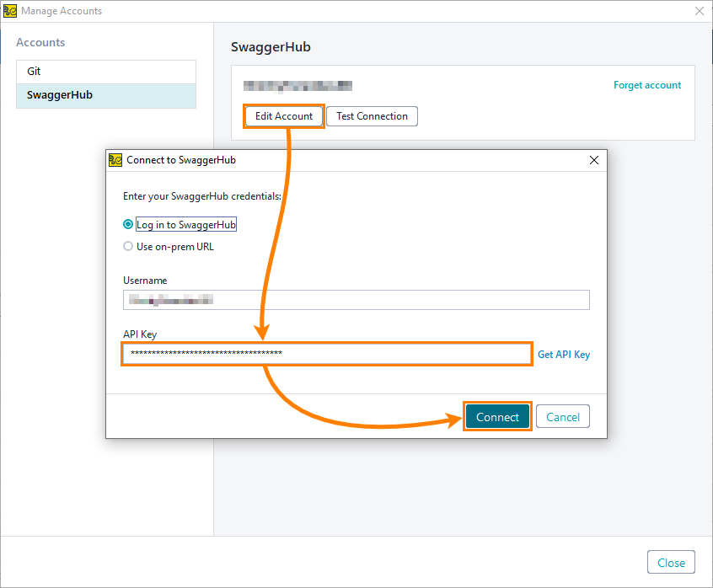Click the SwaggerHub section heading
This screenshot has width=713, height=588.
[271, 46]
